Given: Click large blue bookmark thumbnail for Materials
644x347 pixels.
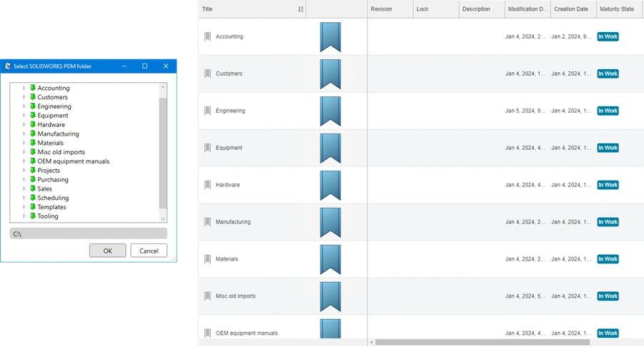Looking at the screenshot, I should click(330, 260).
